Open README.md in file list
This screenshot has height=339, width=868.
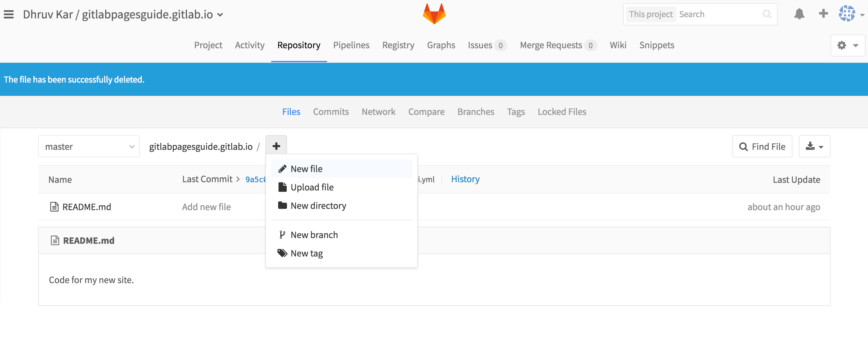87,207
